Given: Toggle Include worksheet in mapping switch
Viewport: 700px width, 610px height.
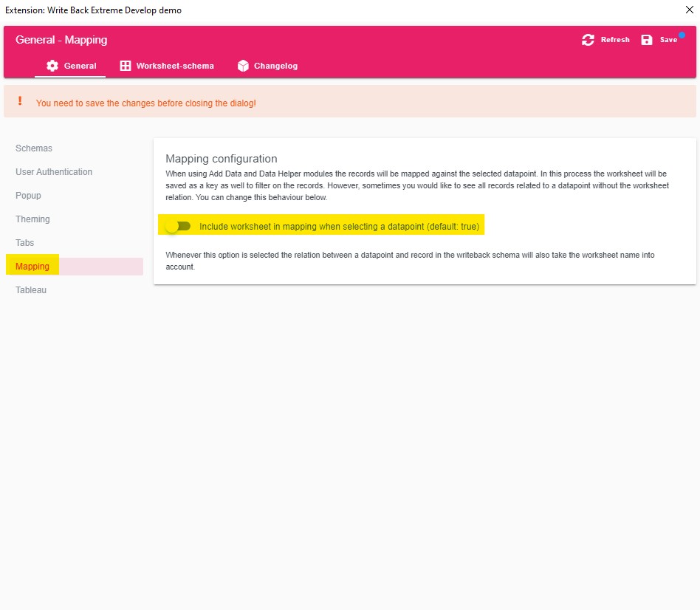Looking at the screenshot, I should tap(178, 227).
